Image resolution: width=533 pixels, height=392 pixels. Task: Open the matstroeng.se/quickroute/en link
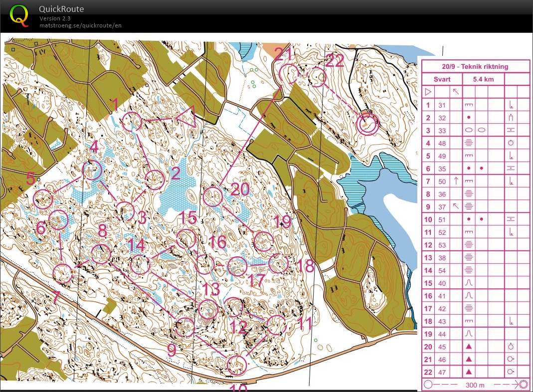[x=80, y=25]
